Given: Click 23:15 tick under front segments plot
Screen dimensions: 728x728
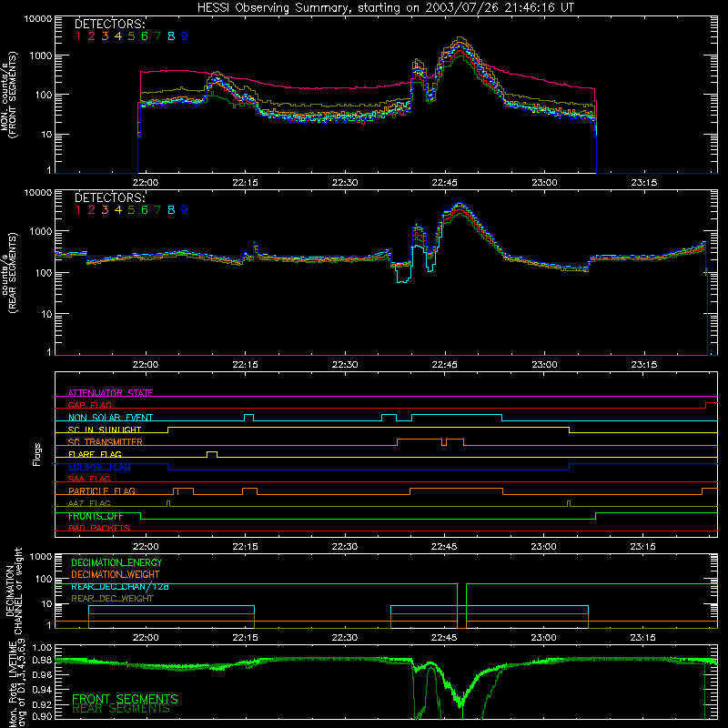Looking at the screenshot, I should coord(644,183).
